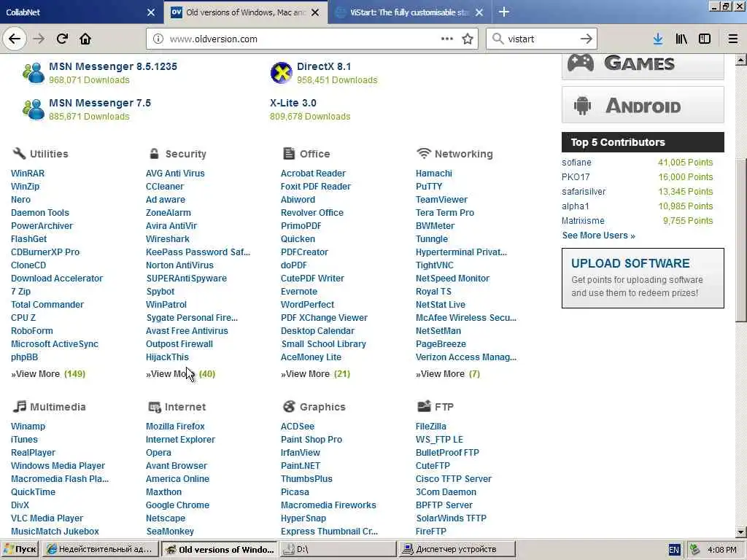Viewport: 747px width, 560px height.
Task: Open the Firefox hamburger menu
Action: (x=733, y=39)
